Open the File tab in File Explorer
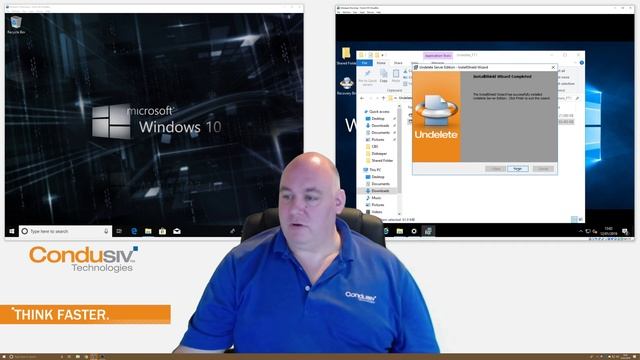 [x=365, y=63]
